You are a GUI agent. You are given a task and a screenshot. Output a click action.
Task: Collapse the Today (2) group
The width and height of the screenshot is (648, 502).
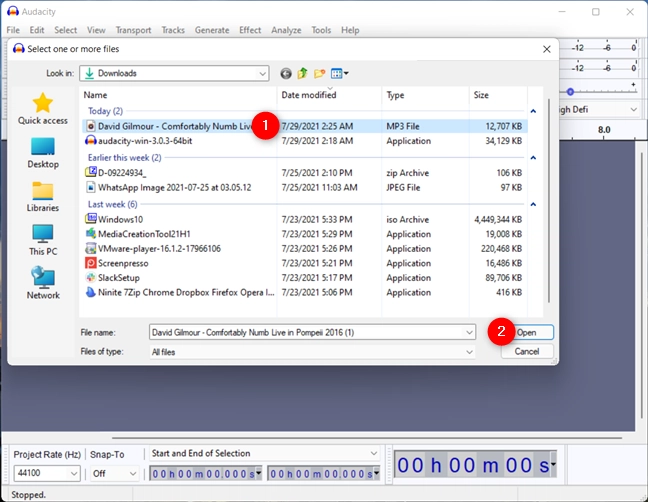click(533, 111)
